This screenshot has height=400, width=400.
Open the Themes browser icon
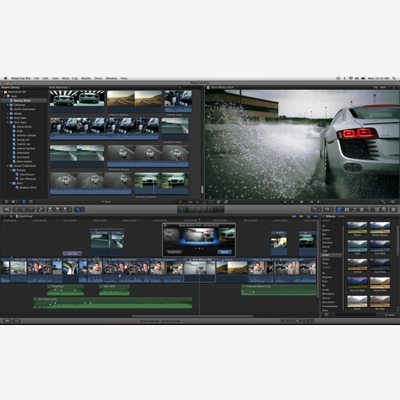(384, 209)
